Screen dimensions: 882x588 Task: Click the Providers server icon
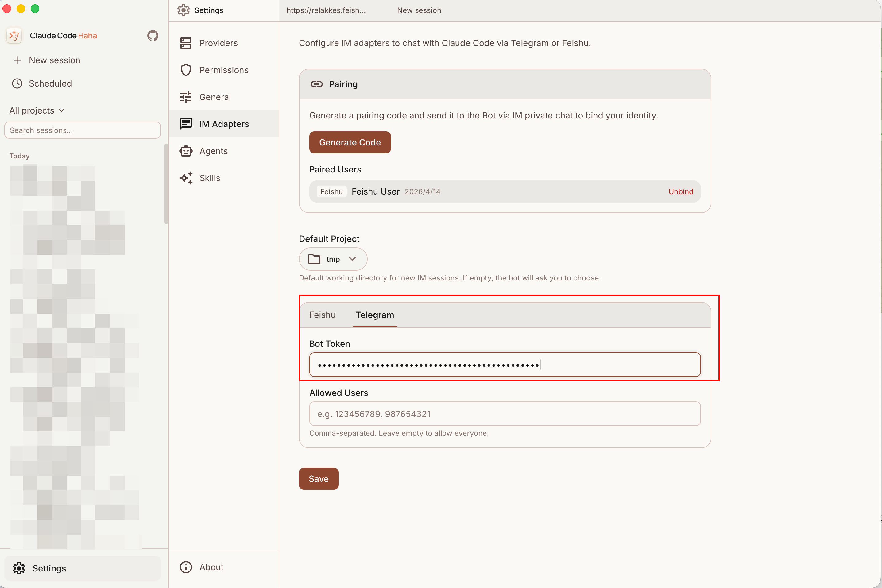point(186,43)
